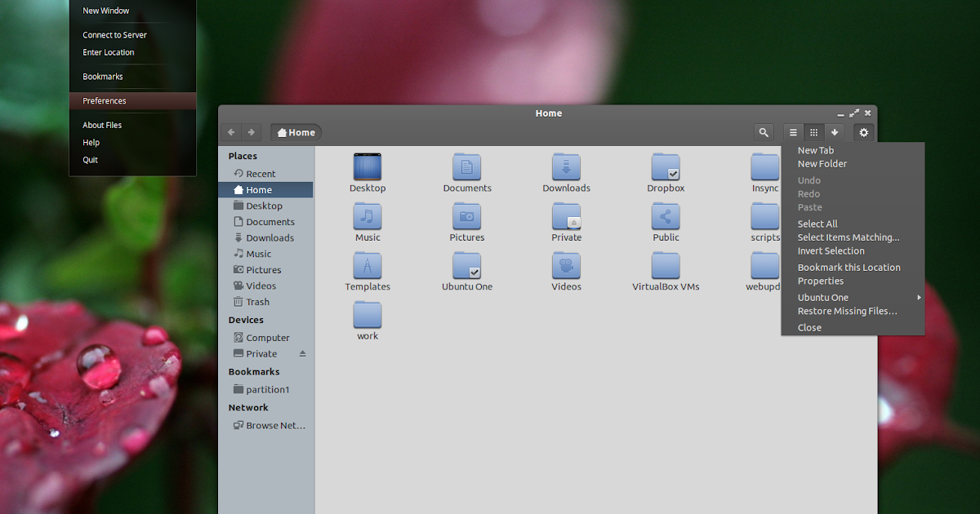
Task: Select Desktop in the sidebar
Action: coord(266,206)
